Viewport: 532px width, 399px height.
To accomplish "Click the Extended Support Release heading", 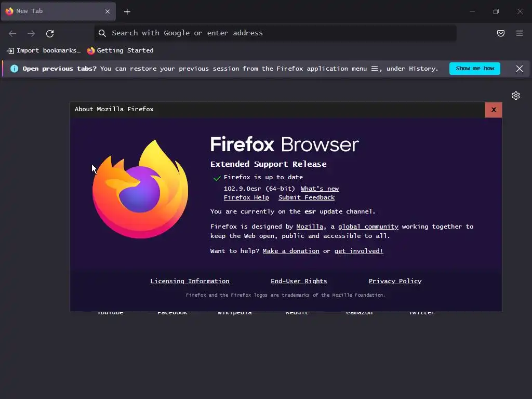I will [x=268, y=164].
